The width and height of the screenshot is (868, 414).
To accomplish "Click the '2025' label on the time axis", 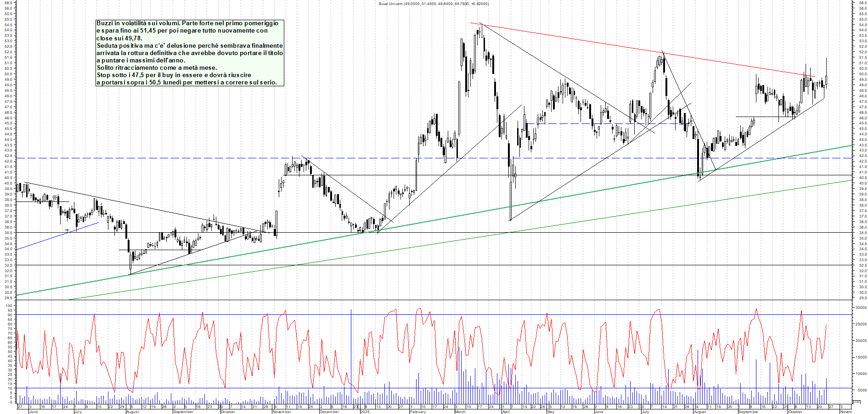I will tap(365, 412).
